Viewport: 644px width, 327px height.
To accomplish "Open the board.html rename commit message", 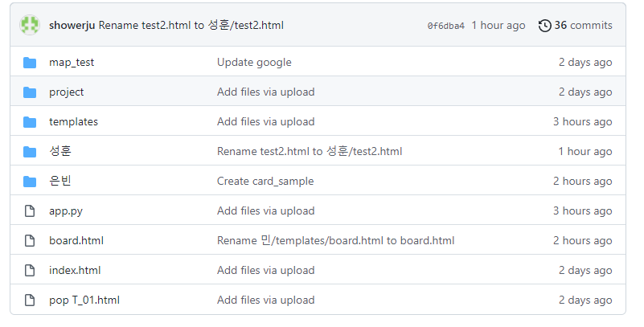I will point(335,241).
